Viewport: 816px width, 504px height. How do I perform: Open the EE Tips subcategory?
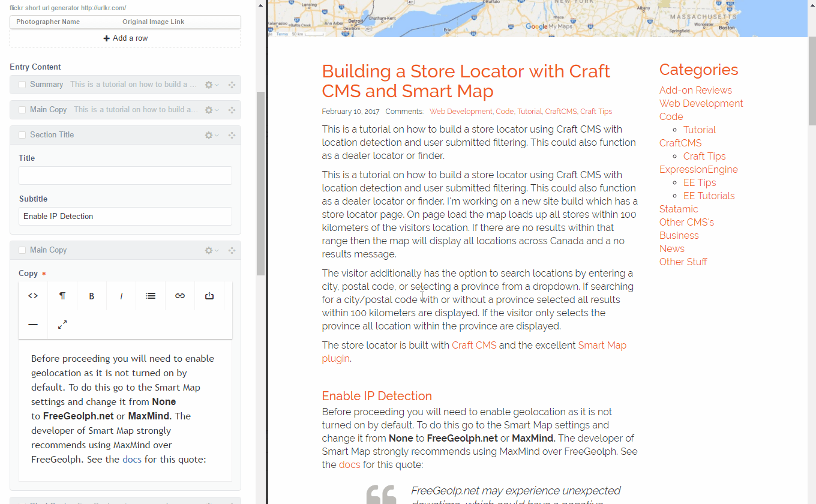(x=700, y=182)
